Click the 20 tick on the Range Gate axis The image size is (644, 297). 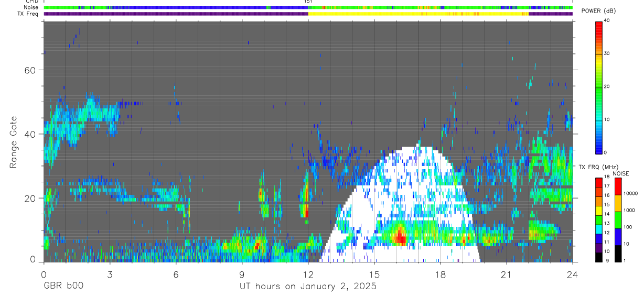tap(30, 199)
